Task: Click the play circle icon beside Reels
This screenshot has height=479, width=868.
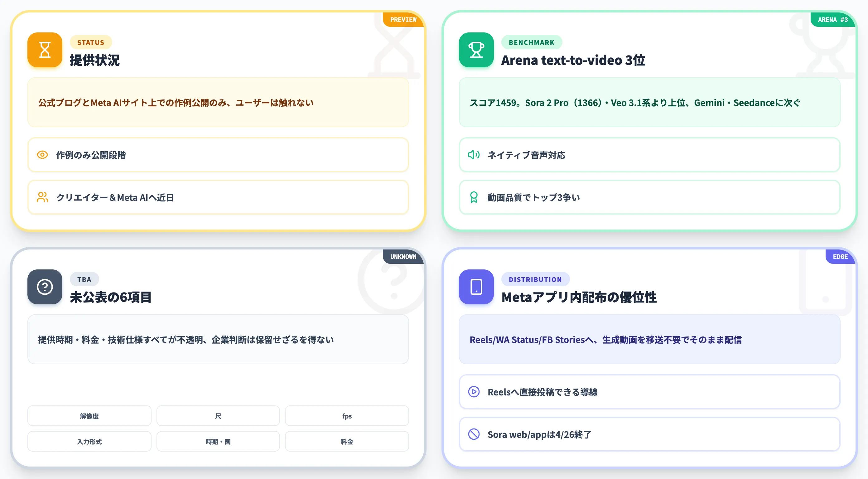Action: [x=474, y=392]
